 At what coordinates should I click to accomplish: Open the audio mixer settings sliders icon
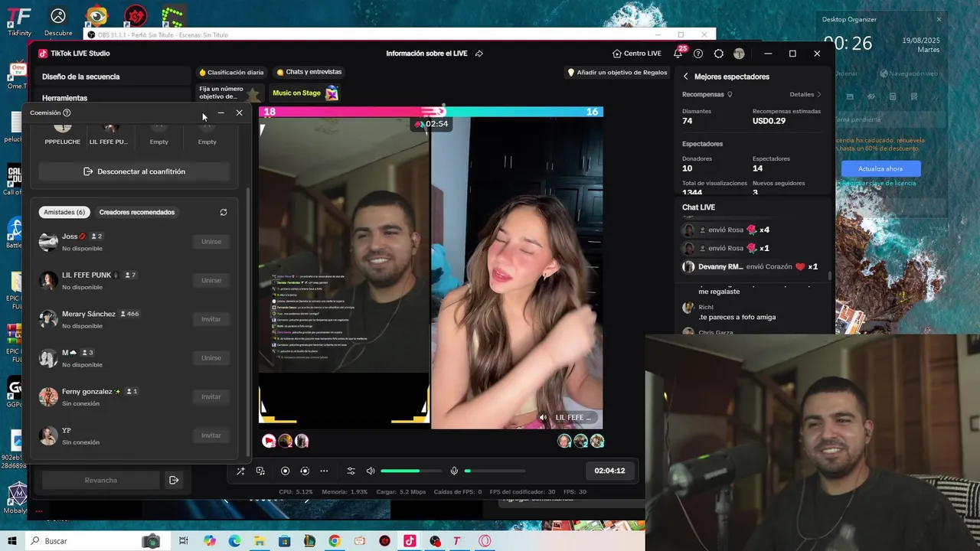tap(351, 471)
